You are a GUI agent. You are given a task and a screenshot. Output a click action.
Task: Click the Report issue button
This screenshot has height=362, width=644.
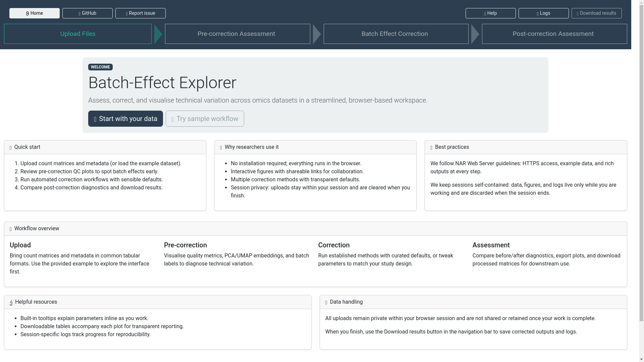tap(141, 13)
